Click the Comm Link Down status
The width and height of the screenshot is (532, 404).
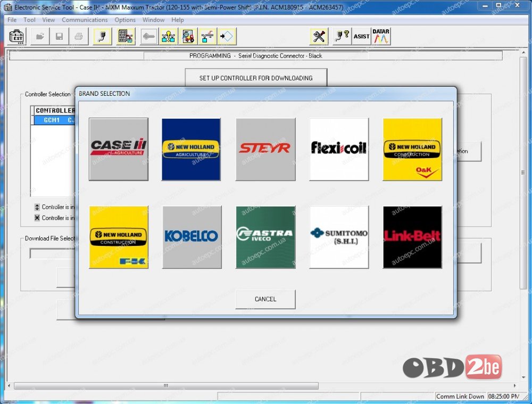click(x=460, y=396)
